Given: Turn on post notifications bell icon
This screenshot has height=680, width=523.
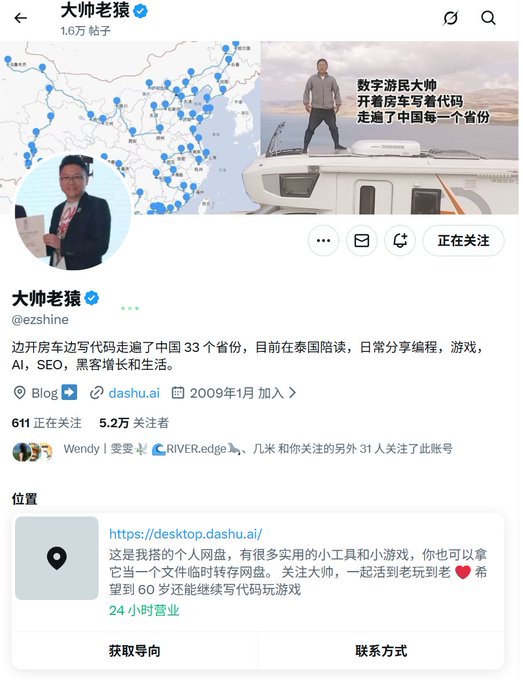Looking at the screenshot, I should [x=400, y=240].
